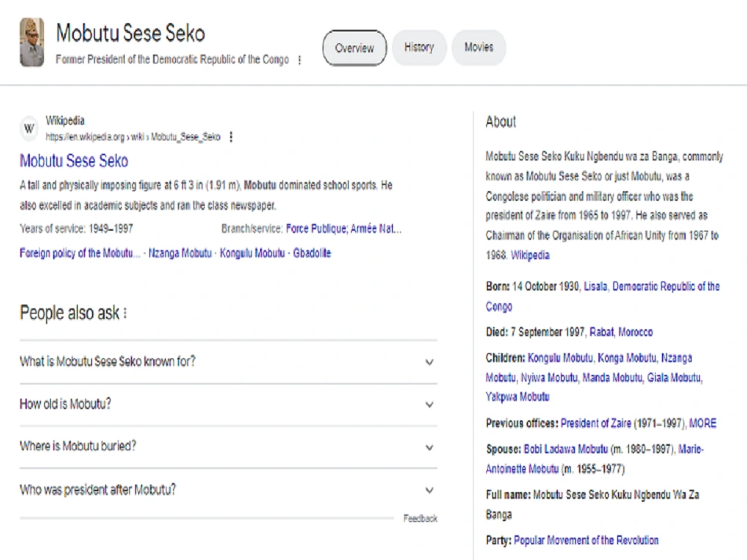
Task: Switch to the History tab
Action: pos(419,47)
